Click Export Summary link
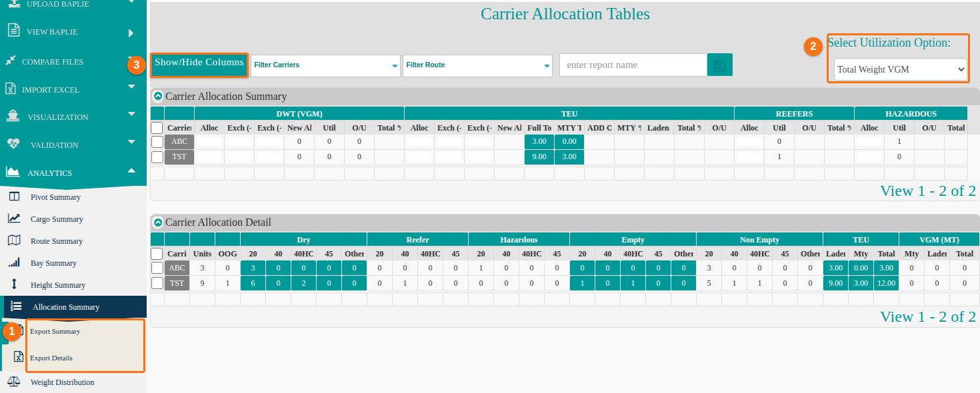The height and width of the screenshot is (393, 980). pyautogui.click(x=55, y=331)
